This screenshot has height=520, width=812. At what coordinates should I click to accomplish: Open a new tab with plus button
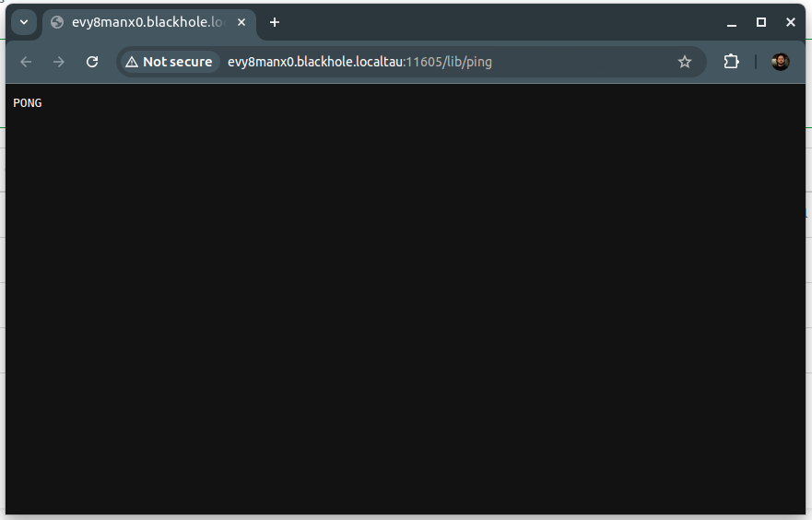coord(275,22)
